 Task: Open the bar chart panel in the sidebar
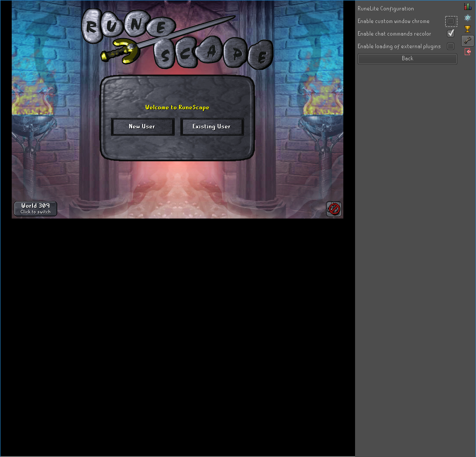pyautogui.click(x=467, y=7)
